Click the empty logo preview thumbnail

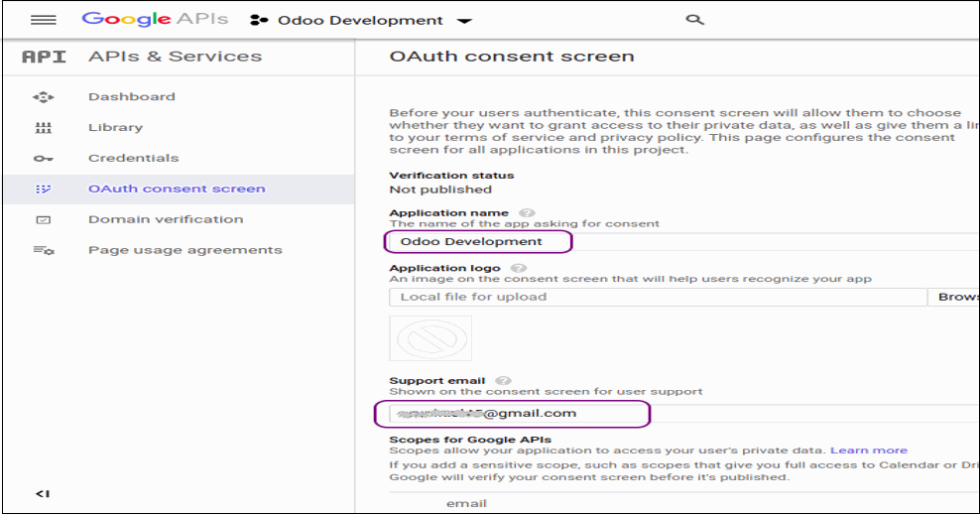coord(430,338)
